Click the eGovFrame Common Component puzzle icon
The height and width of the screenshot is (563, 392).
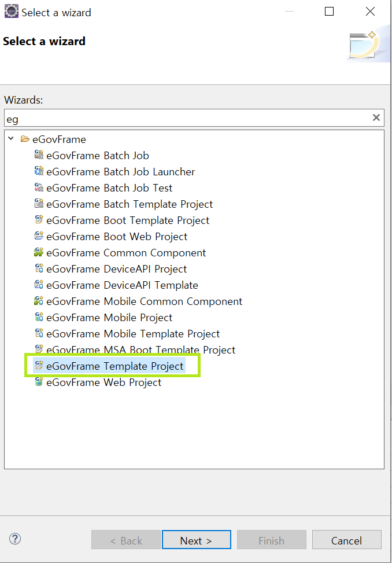point(39,252)
